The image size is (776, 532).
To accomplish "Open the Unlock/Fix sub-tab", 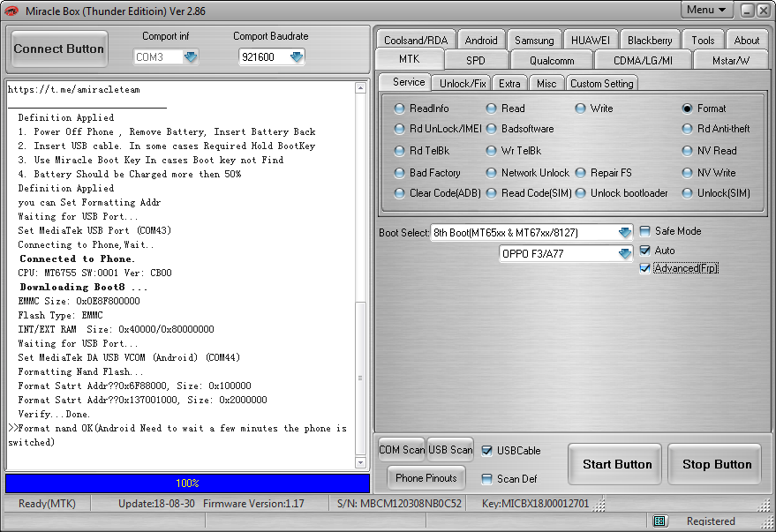I will click(463, 84).
